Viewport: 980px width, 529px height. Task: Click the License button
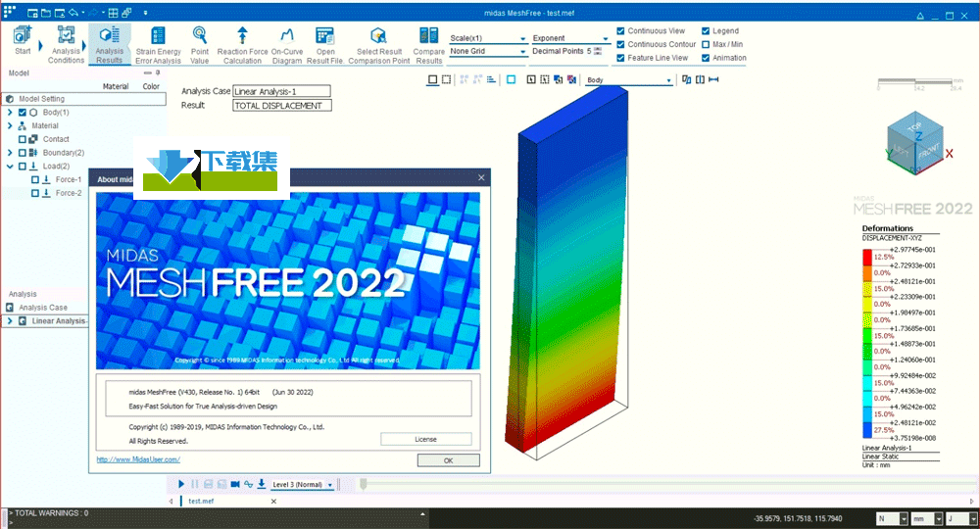425,439
